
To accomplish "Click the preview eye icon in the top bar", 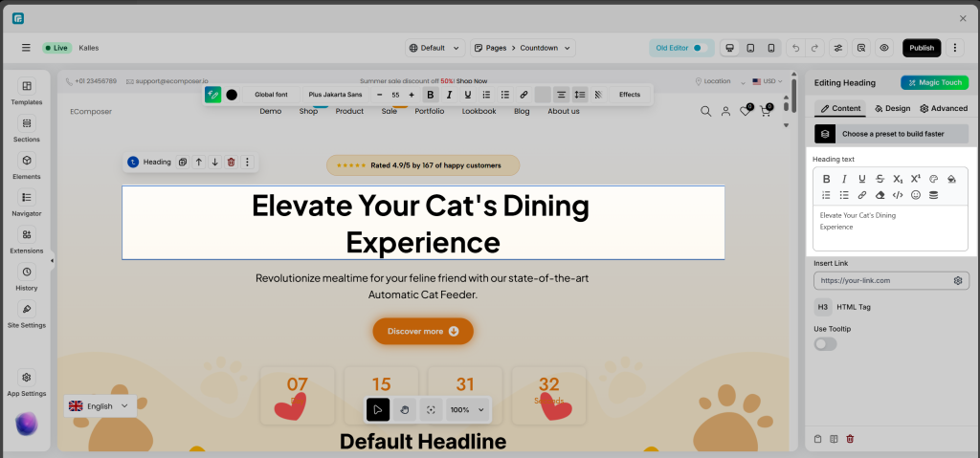I will (884, 48).
